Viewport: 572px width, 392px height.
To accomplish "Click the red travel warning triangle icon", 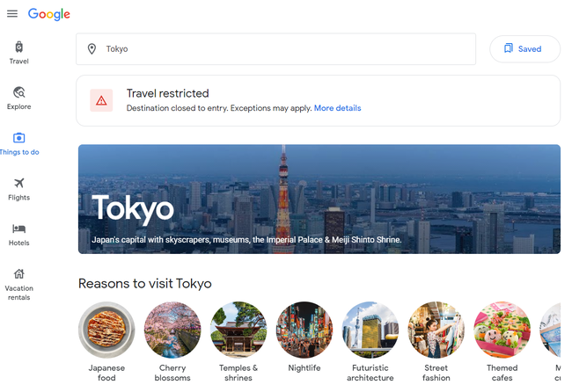I will [101, 100].
